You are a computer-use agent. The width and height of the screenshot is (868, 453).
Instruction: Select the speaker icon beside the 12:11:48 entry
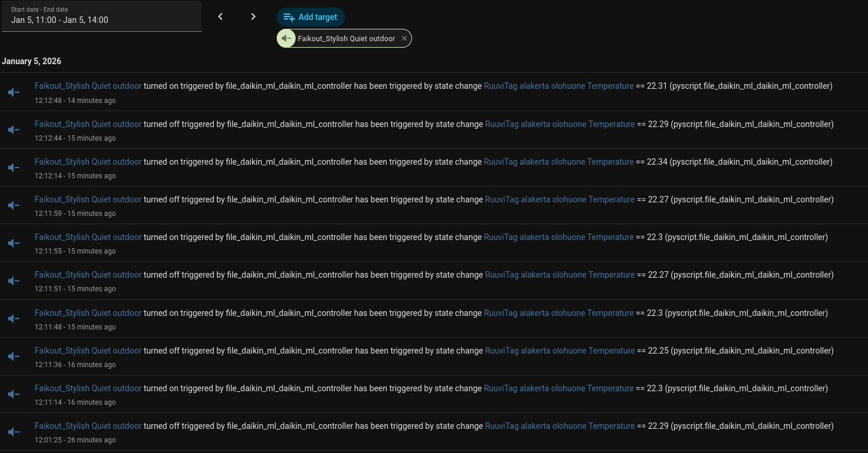point(14,318)
